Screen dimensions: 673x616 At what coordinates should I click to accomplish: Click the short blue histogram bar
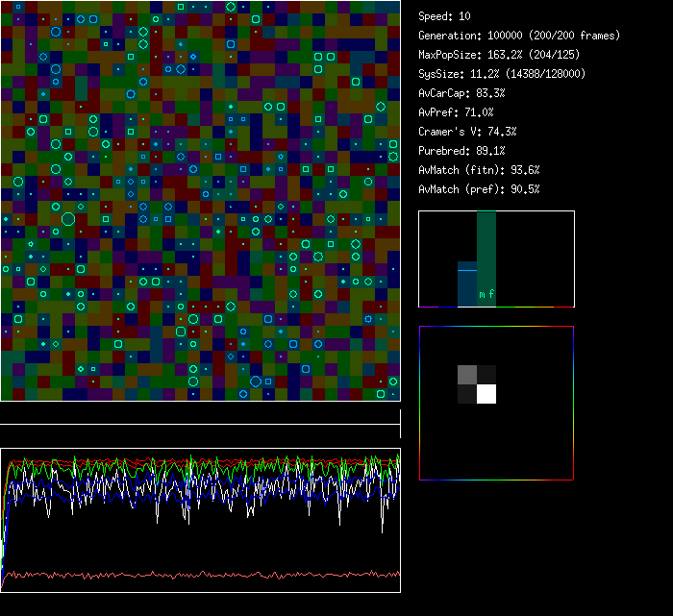tap(467, 283)
